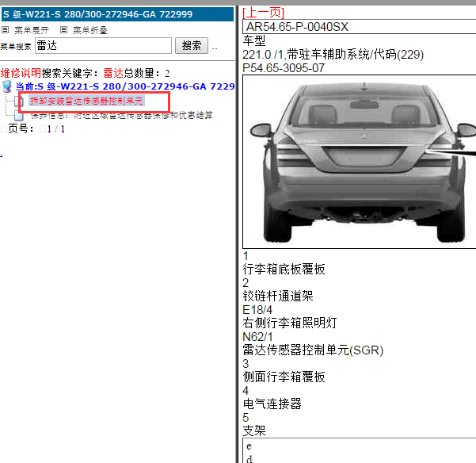Screen dimensions: 476x463
Task: Open the 当前:S 级-W221-S 280/300 root link
Action: click(125, 86)
